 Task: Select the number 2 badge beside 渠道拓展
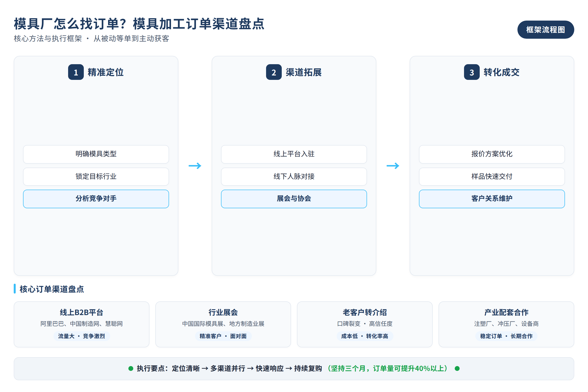pos(274,72)
